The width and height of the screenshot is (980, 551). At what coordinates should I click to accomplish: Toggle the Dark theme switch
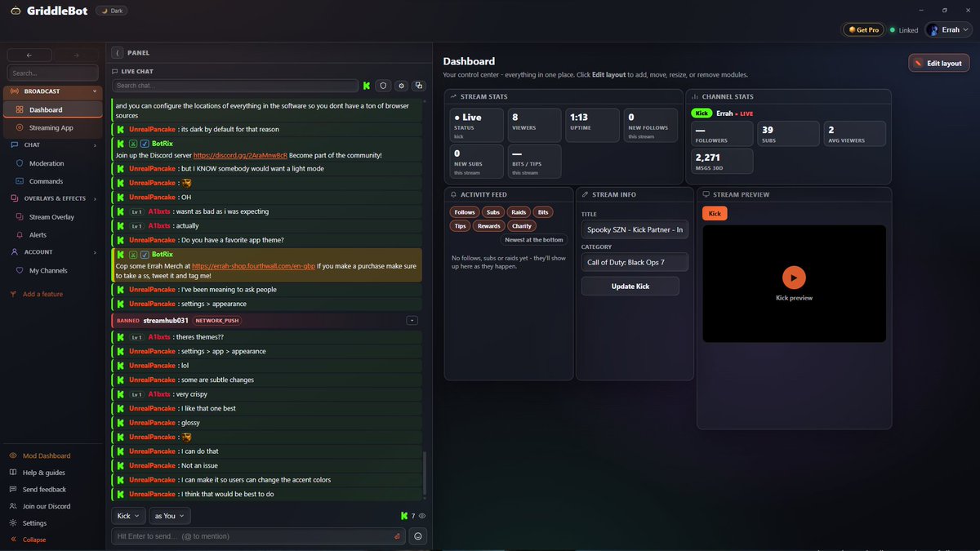pos(112,10)
